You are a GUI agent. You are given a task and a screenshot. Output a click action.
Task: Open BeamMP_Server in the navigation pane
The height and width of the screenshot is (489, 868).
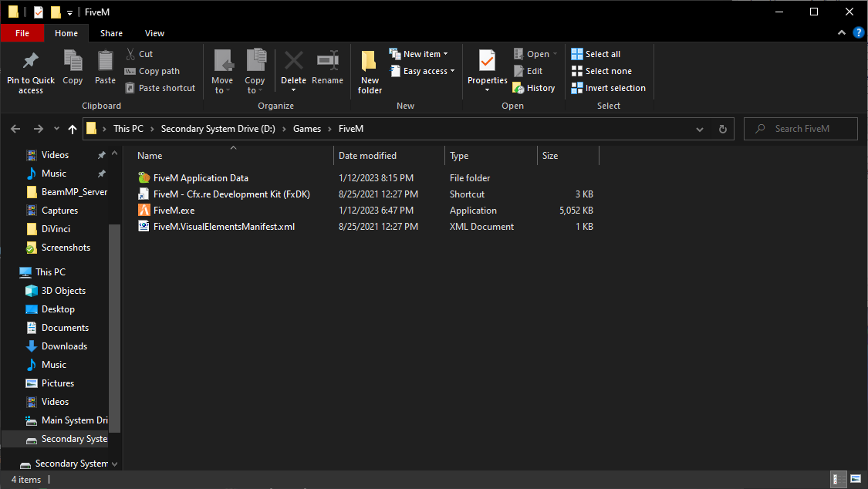click(x=66, y=192)
